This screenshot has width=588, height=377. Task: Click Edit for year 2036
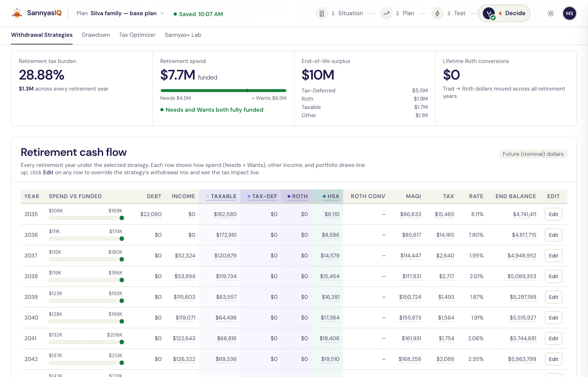coord(553,235)
